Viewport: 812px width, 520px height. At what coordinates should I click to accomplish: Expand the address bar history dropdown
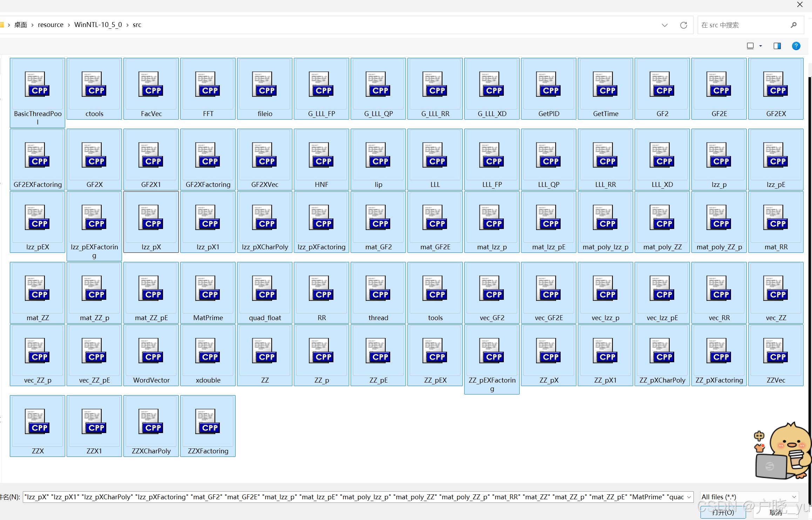tap(664, 25)
